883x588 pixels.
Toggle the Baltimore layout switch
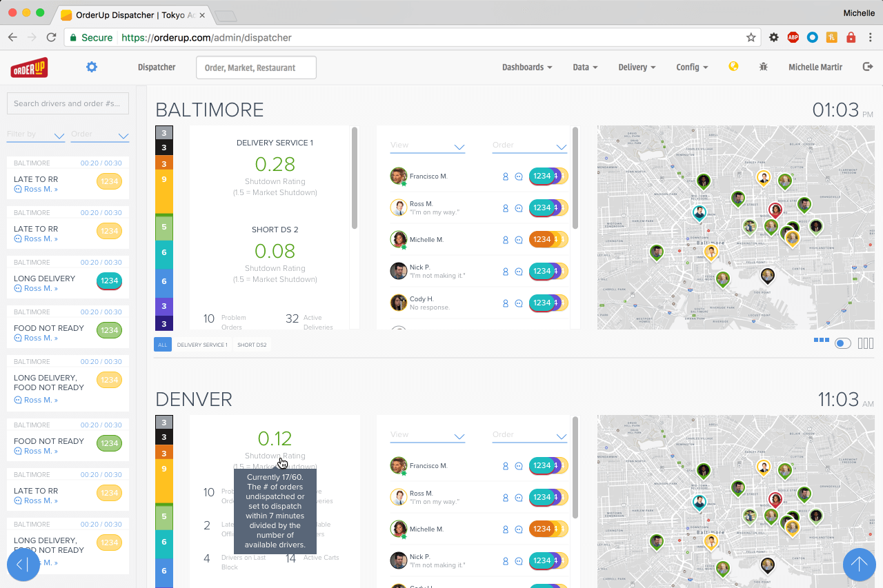tap(843, 343)
